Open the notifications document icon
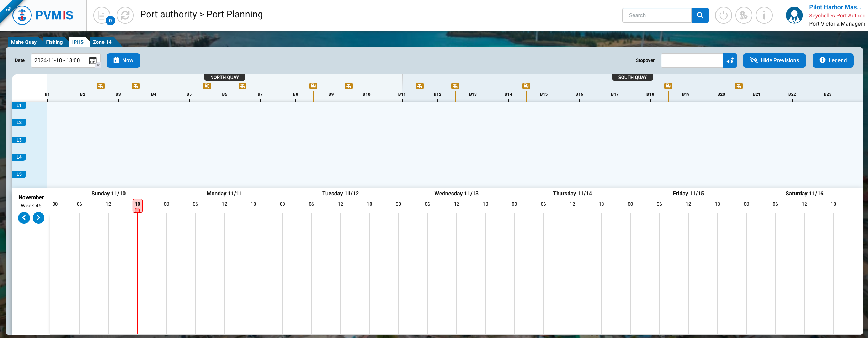The image size is (868, 338). click(x=102, y=15)
